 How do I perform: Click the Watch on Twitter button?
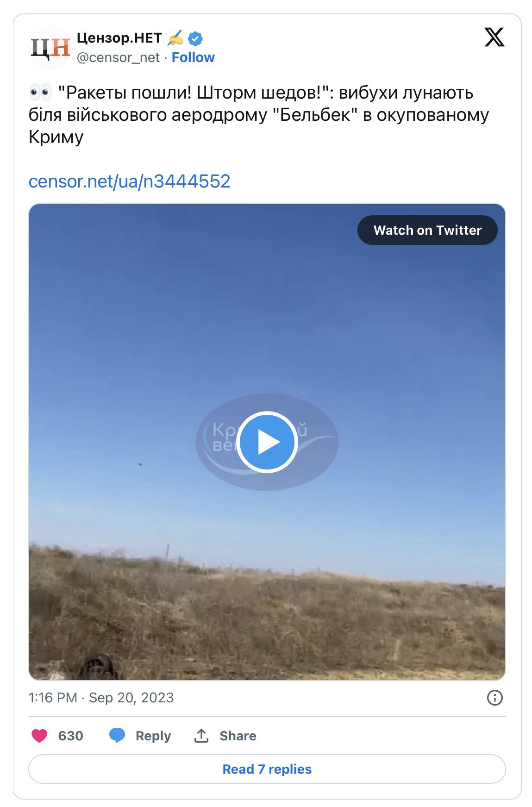[427, 230]
